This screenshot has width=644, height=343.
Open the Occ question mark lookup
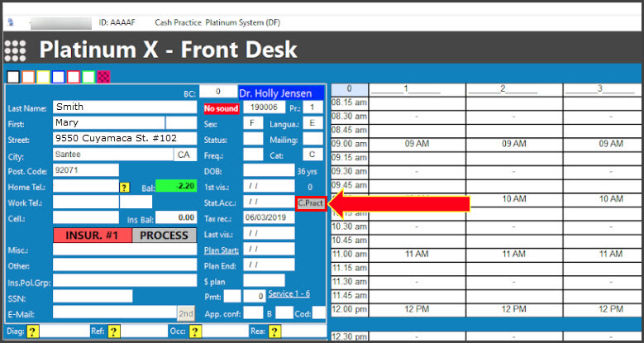(195, 331)
